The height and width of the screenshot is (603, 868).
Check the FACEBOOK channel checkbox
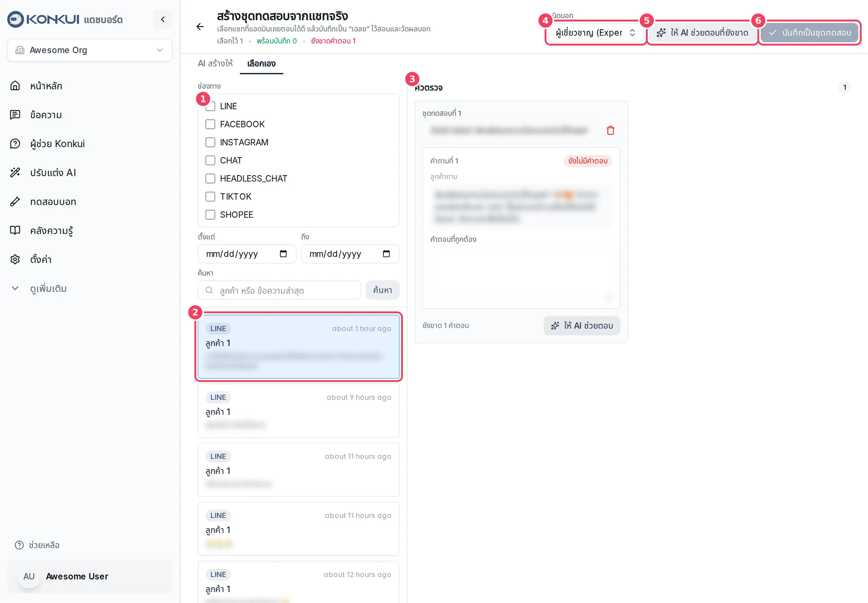click(210, 124)
